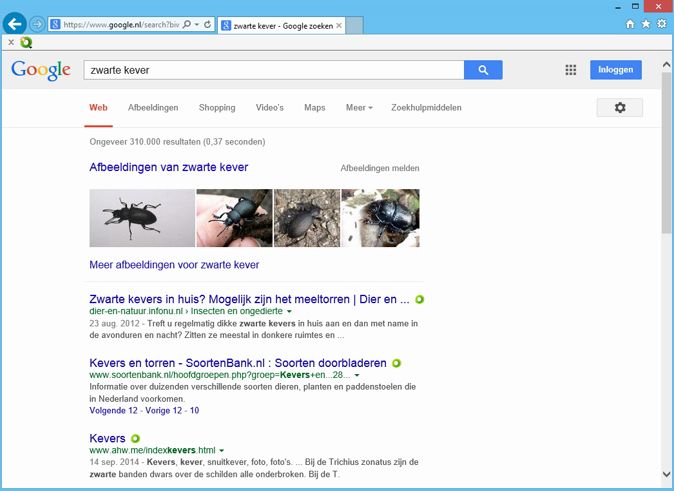Open the shiny dung beetle thumbnail
Screen dimensions: 674x491
pyautogui.click(x=380, y=218)
